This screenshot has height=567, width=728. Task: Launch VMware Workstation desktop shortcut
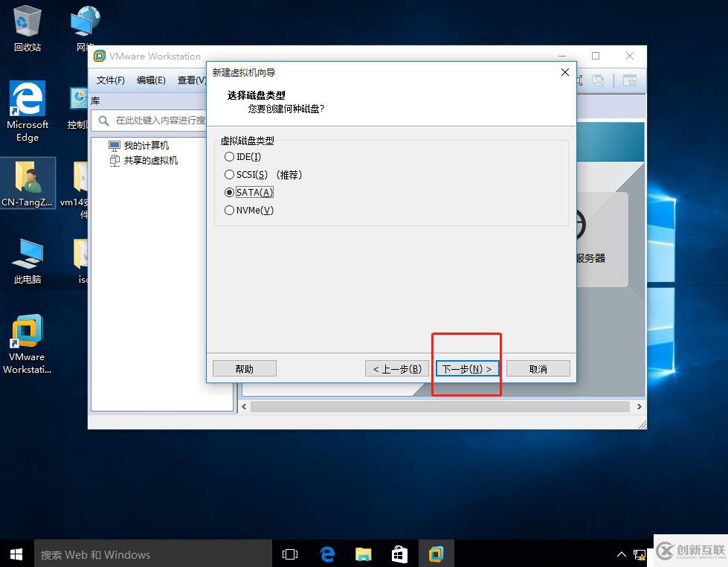tap(28, 333)
